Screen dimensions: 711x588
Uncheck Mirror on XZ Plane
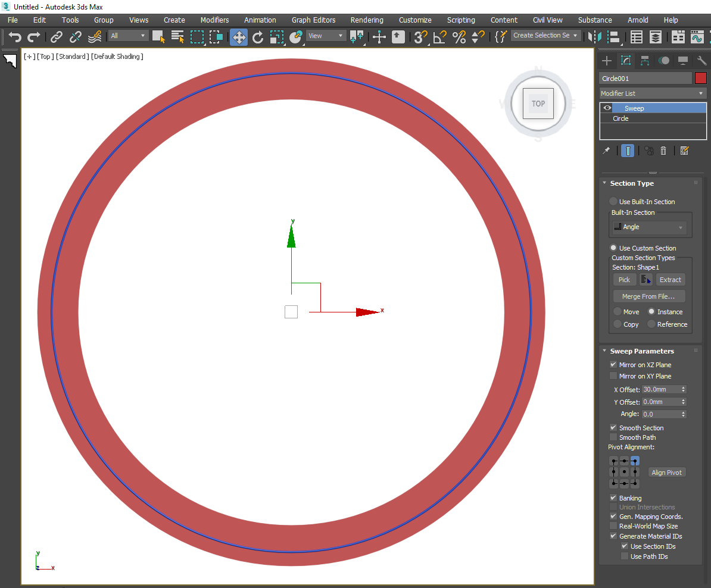coord(613,364)
